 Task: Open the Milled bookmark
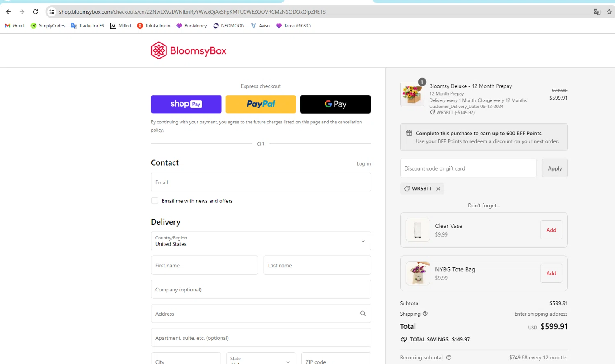[121, 25]
